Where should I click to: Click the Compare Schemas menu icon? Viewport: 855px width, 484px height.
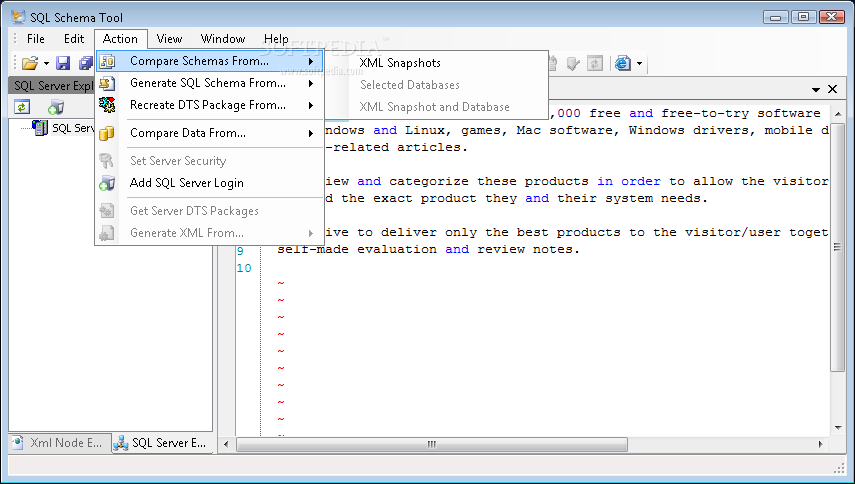pos(107,61)
